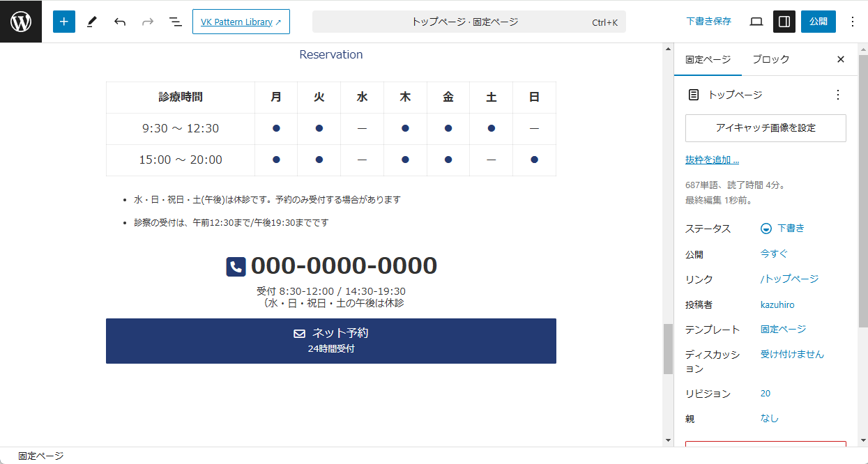
Task: Open the ステータス 下書き status dropdown
Action: pos(783,229)
